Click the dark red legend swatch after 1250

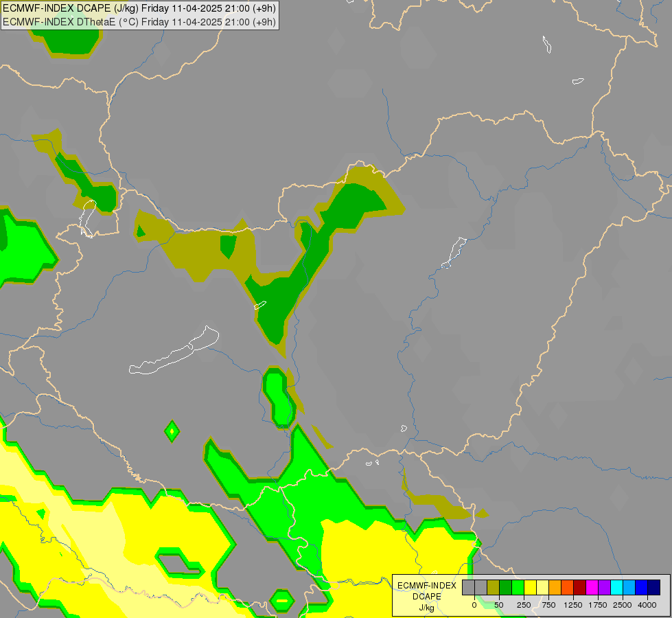coord(580,587)
